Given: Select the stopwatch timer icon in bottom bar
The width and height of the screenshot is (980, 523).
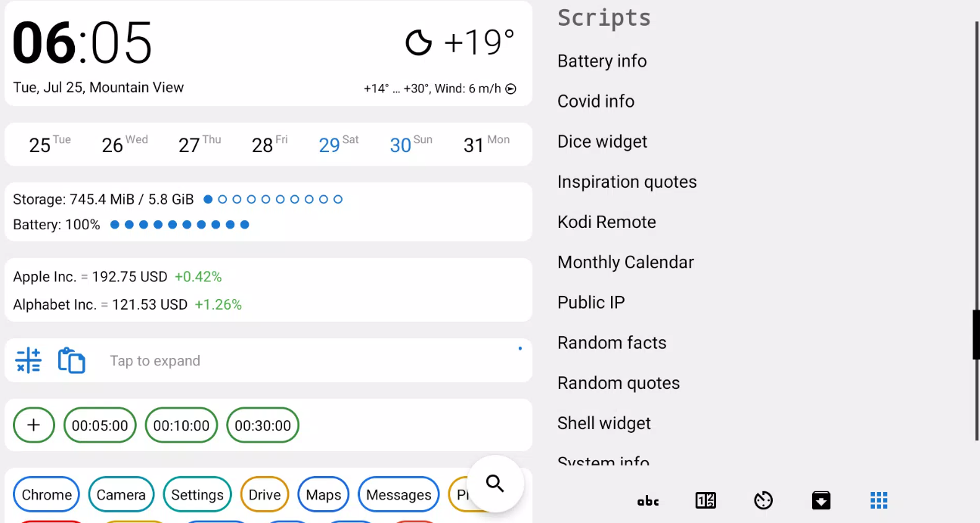Looking at the screenshot, I should 763,500.
